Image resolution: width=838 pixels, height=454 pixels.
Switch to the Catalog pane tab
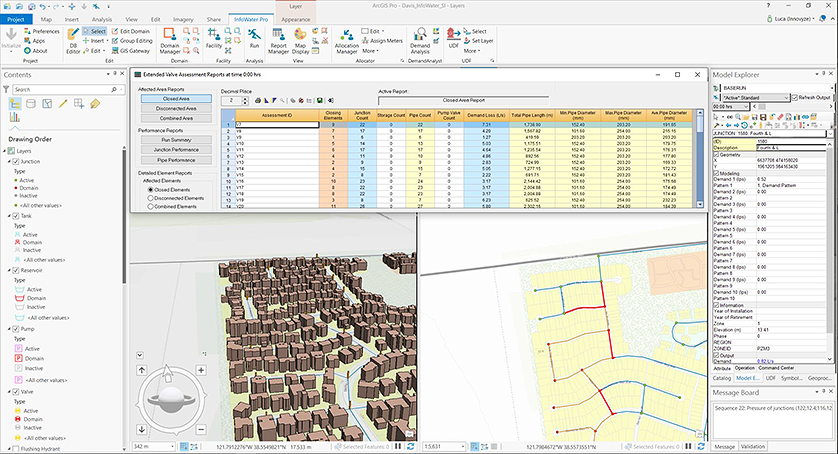(x=721, y=378)
